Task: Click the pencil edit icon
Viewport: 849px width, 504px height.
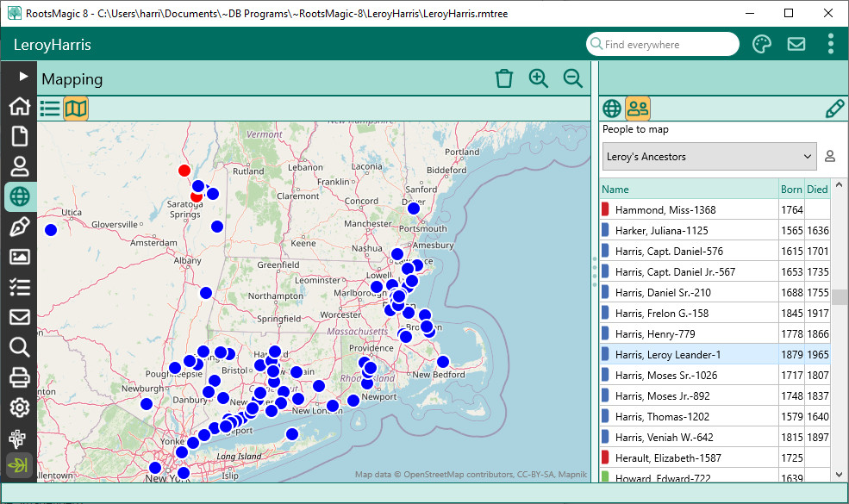Action: click(x=834, y=109)
